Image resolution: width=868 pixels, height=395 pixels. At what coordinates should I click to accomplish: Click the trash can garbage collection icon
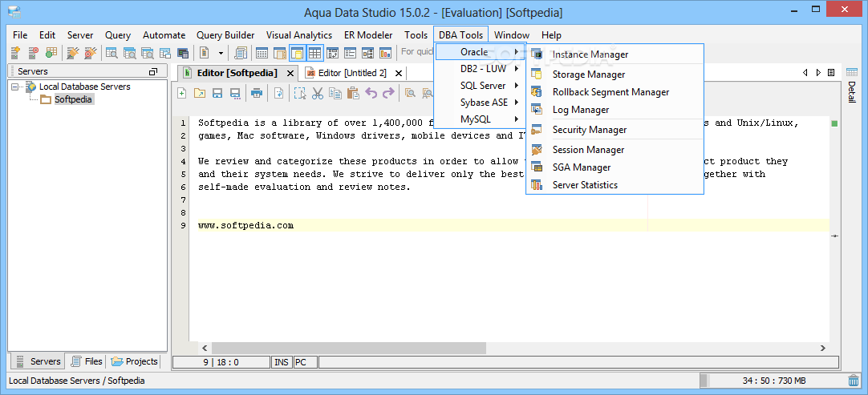click(853, 381)
